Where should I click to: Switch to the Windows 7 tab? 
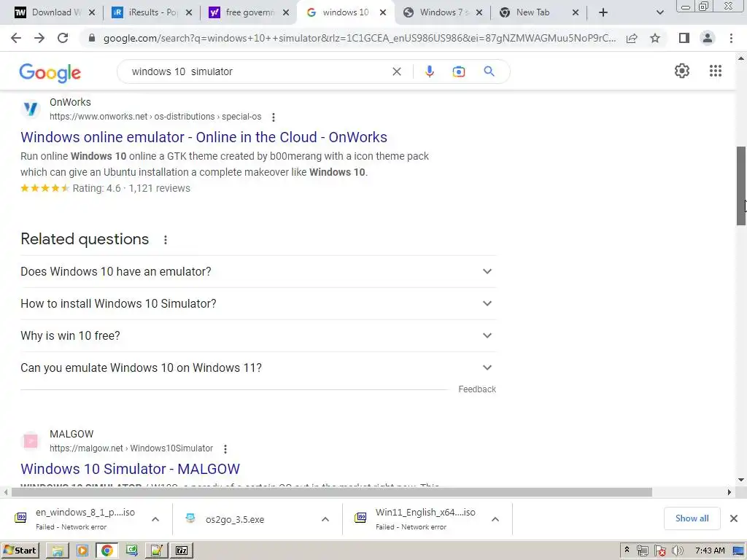pyautogui.click(x=444, y=12)
